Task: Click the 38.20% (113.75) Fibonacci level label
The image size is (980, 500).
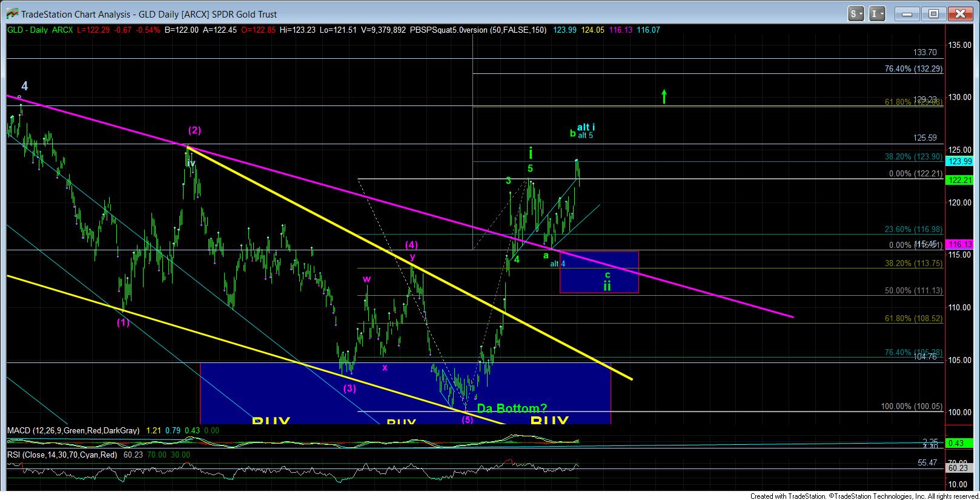Action: [x=913, y=264]
